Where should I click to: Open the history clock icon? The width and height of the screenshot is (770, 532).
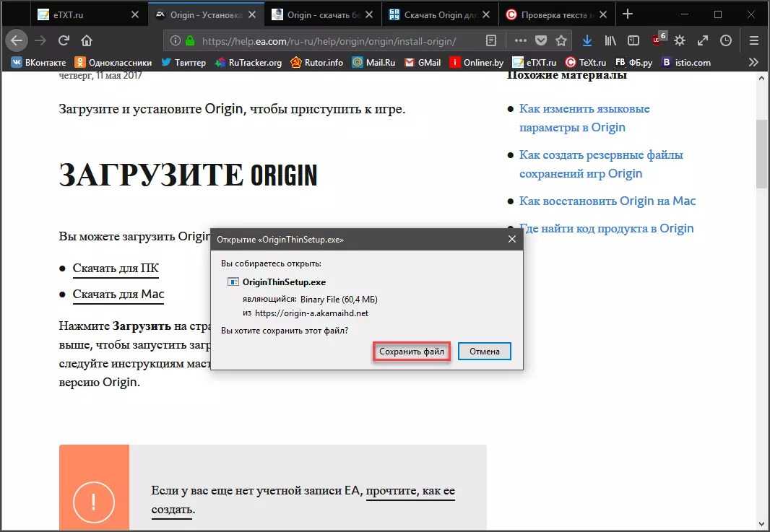click(726, 41)
